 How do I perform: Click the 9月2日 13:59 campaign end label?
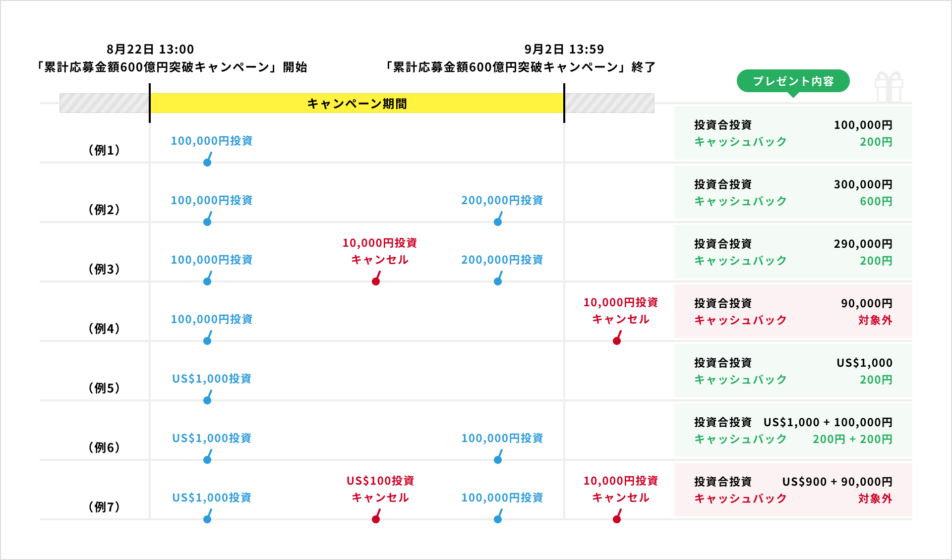click(x=564, y=49)
